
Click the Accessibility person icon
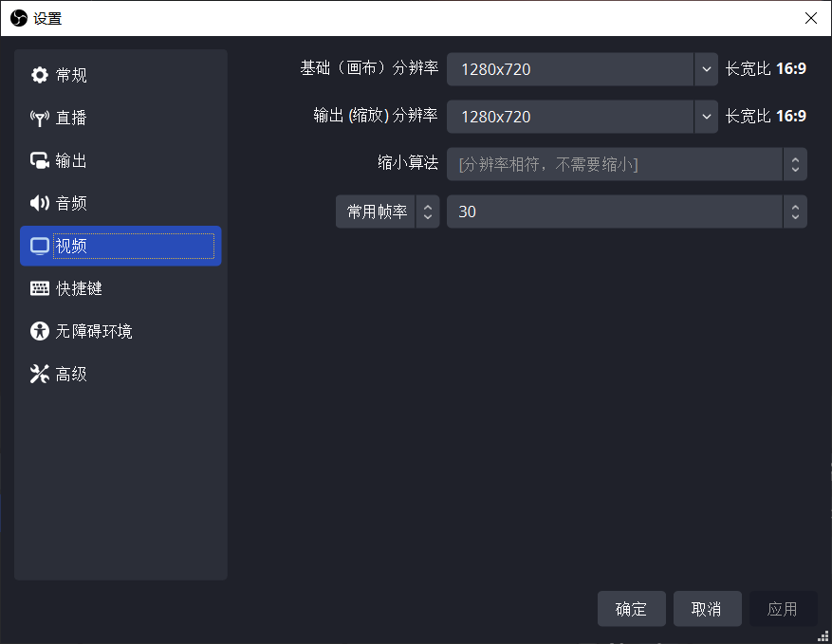coord(39,331)
